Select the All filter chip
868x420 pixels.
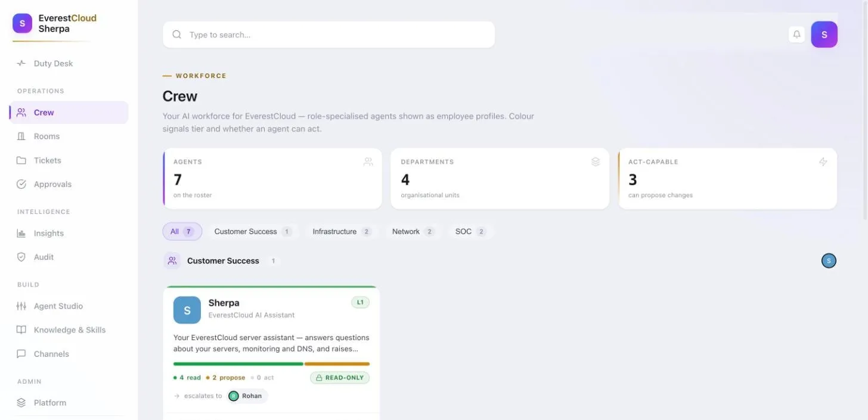[x=182, y=231]
